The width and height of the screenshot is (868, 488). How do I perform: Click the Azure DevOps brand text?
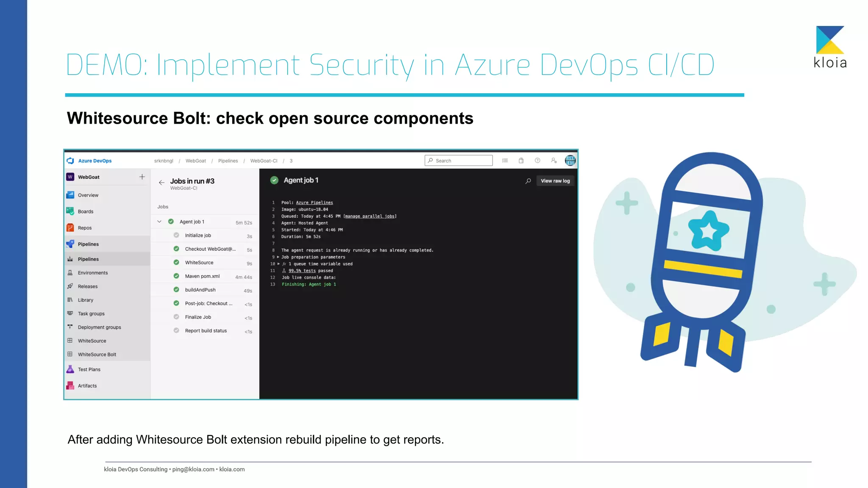click(95, 161)
